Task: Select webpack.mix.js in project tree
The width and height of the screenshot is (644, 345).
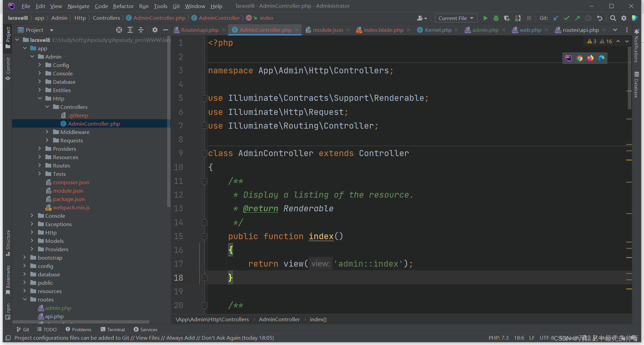Action: click(71, 207)
